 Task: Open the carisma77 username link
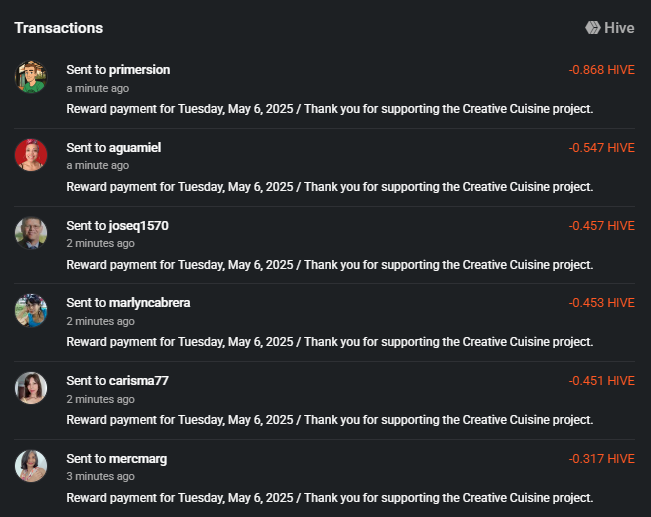coord(138,381)
